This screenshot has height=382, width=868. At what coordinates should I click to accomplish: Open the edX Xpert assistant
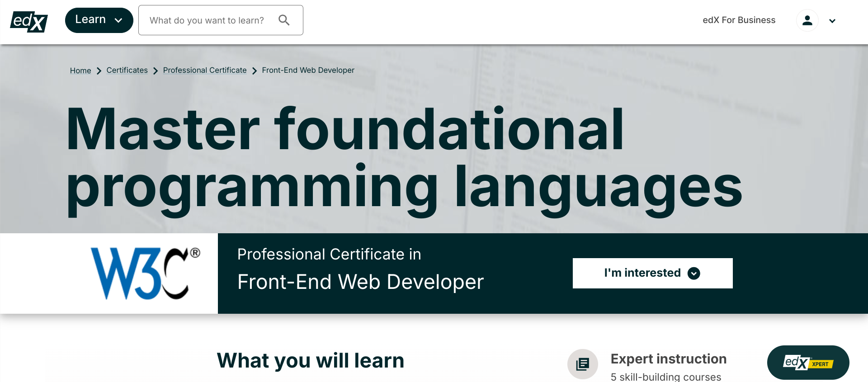[808, 363]
